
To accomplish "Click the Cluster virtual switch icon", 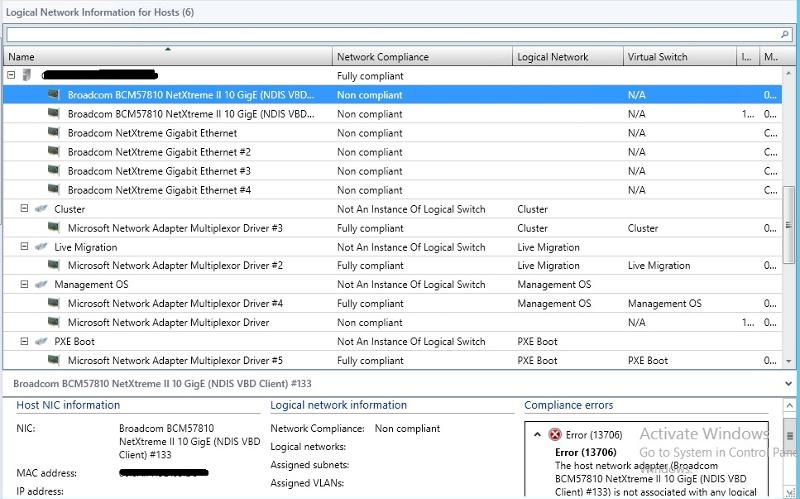I will pos(41,209).
